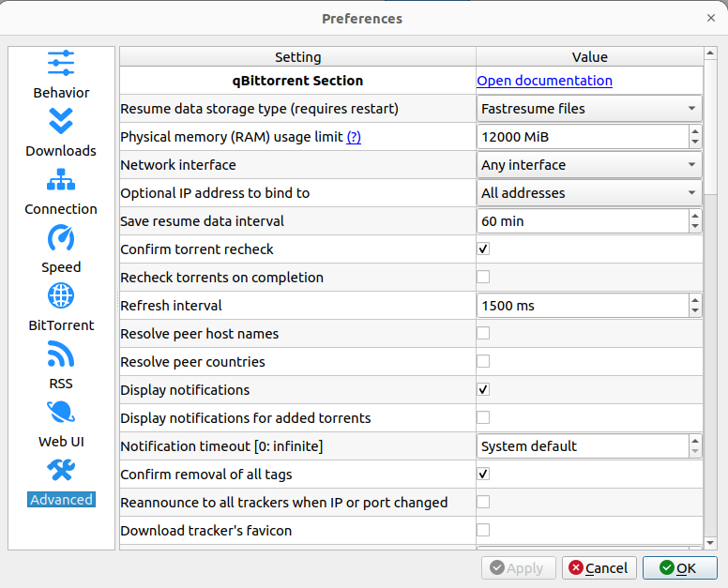This screenshot has height=588, width=728.
Task: Select 'Refresh interval' row label
Action: pos(171,306)
